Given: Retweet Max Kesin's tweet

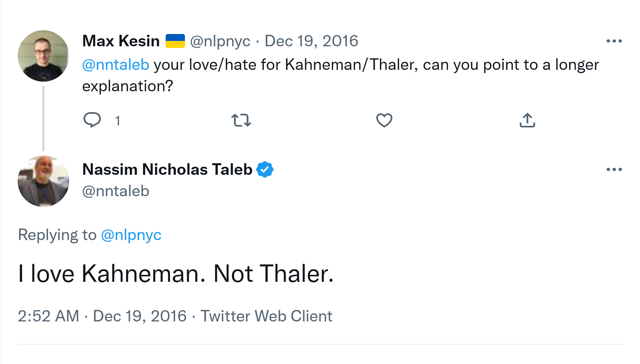Looking at the screenshot, I should click(241, 120).
